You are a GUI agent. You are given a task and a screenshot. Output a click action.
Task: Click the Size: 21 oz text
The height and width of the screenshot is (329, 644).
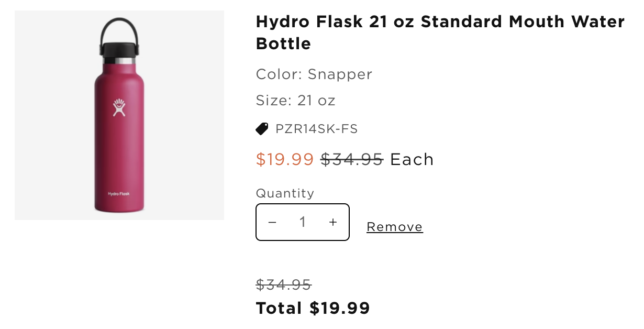(x=295, y=100)
